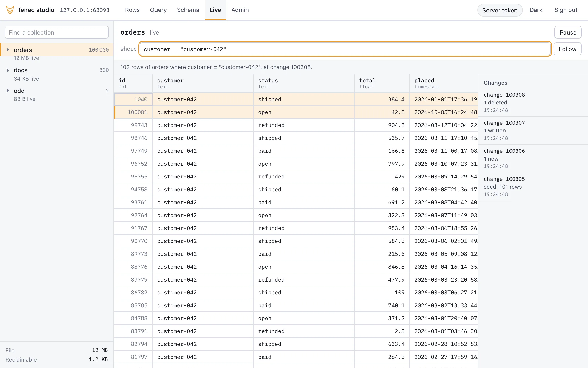
Task: Open change 100305 seed entry
Action: tap(533, 187)
